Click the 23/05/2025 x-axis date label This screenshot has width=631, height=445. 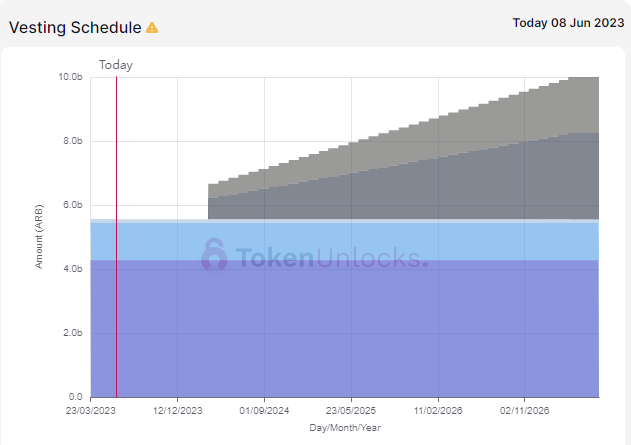(x=351, y=411)
